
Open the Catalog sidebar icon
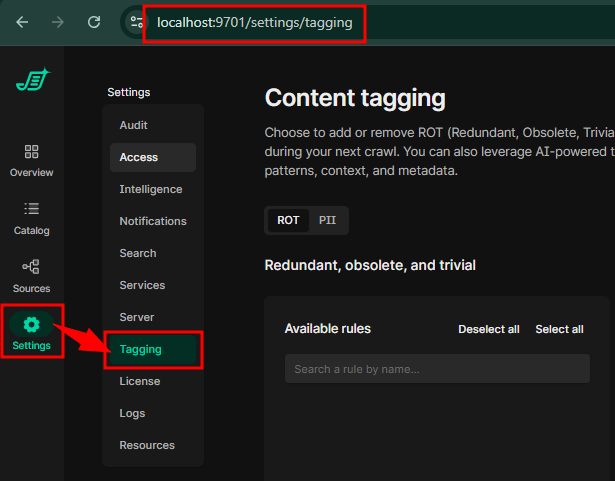31,210
